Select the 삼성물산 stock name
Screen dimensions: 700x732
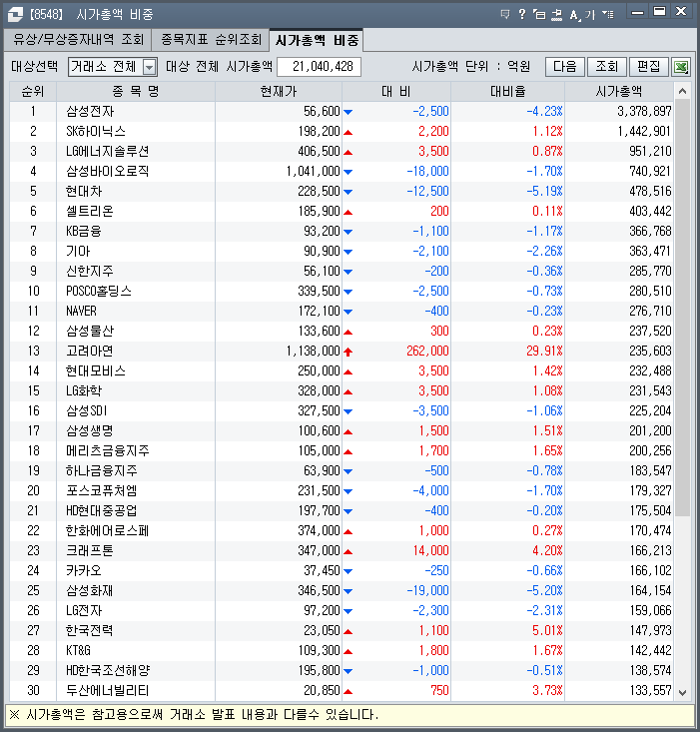[90, 332]
